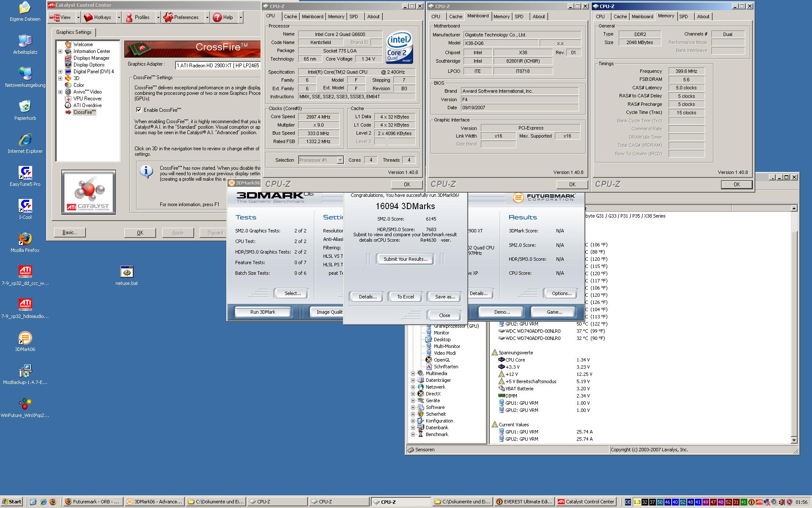Open View button dropdown arrow

pos(78,17)
